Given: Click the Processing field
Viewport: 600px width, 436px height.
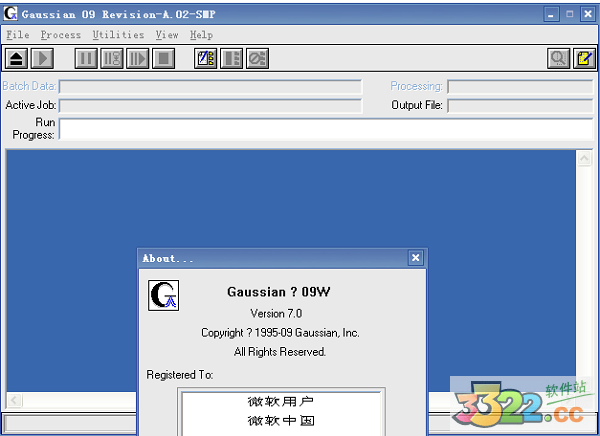Looking at the screenshot, I should pyautogui.click(x=520, y=87).
